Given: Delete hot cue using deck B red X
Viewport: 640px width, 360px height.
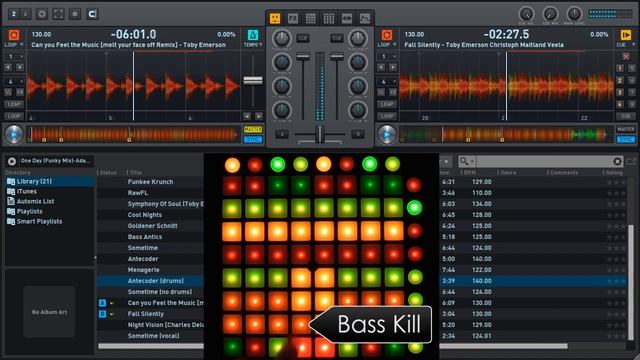Looking at the screenshot, I should click(625, 56).
